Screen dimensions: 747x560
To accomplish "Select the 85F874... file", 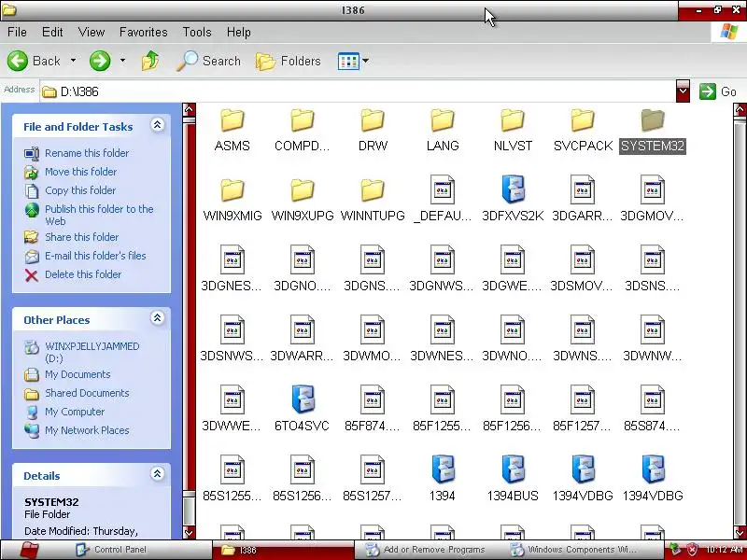I will 373,410.
